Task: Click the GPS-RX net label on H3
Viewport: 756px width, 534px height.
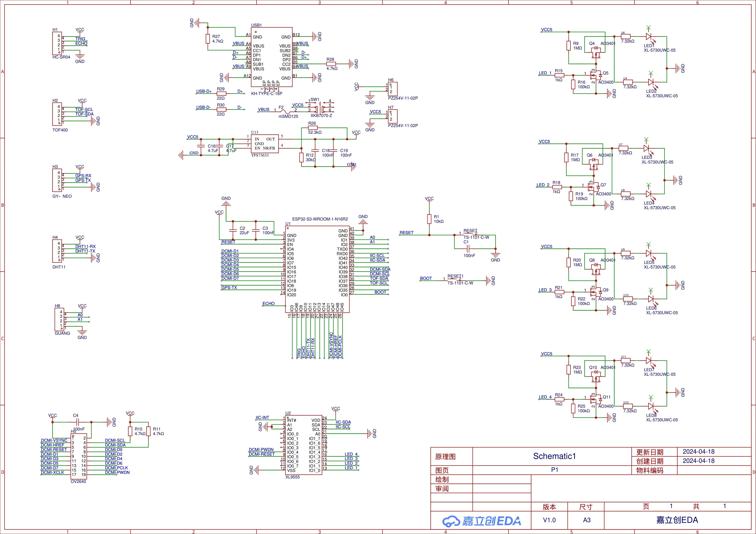Action: pyautogui.click(x=83, y=176)
